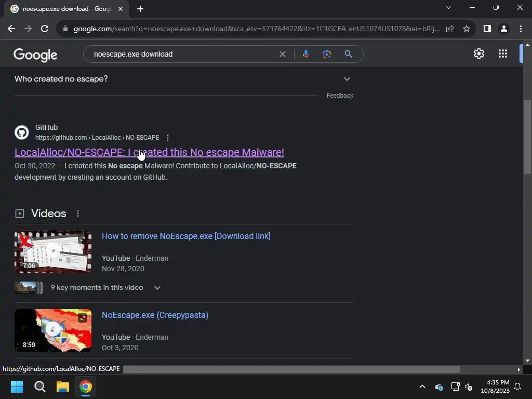Expand 'Who created no escape?' question

tap(183, 79)
